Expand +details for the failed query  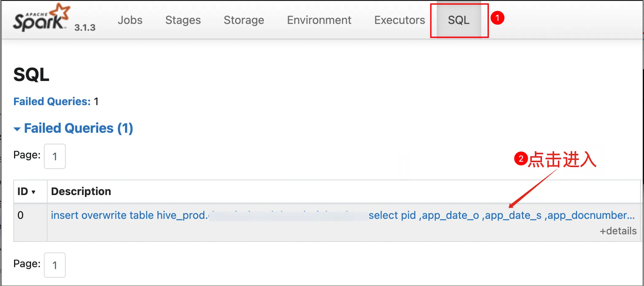[x=618, y=231]
